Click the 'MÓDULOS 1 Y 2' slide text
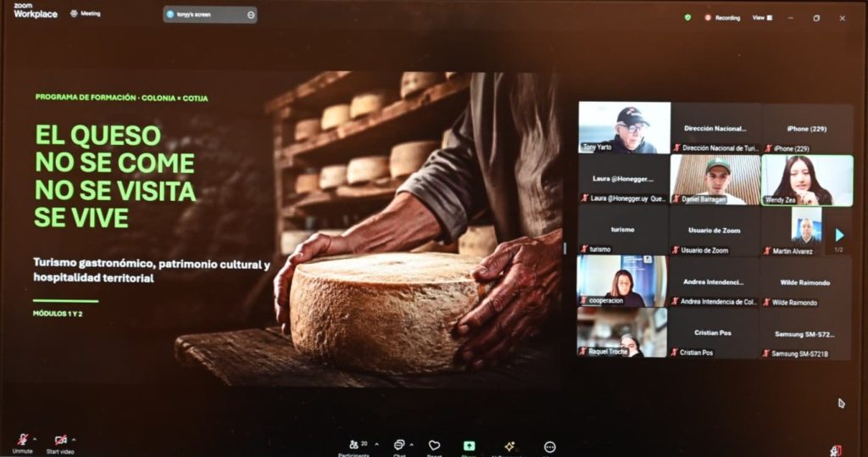Viewport: 868px width, 457px height. [58, 314]
